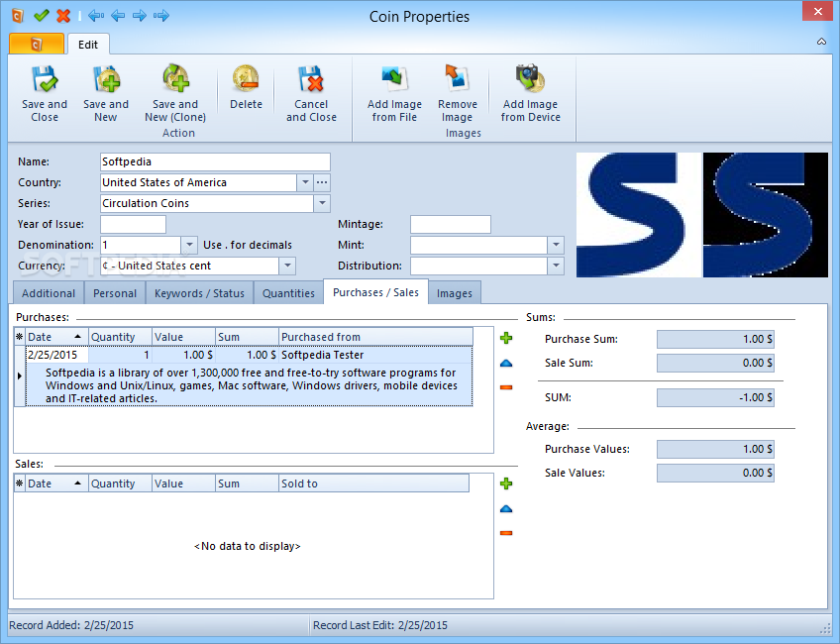This screenshot has width=840, height=644.
Task: Click the Softpedia Tester purchase cell
Action: pyautogui.click(x=376, y=355)
